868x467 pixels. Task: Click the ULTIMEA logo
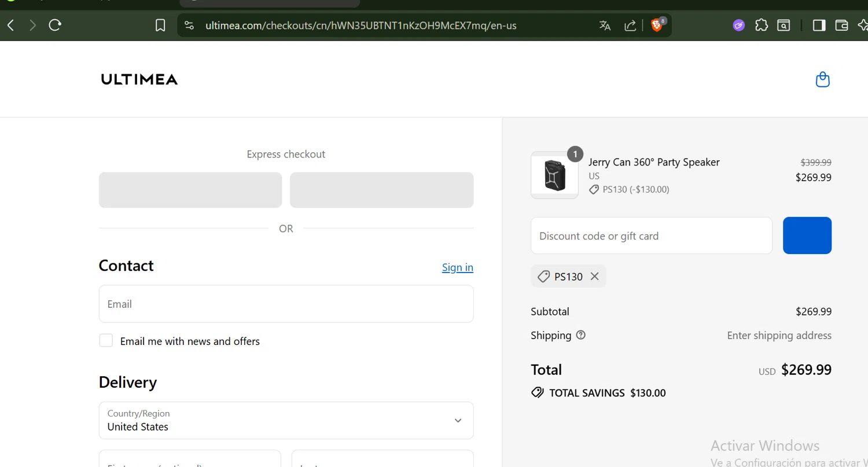(x=139, y=79)
